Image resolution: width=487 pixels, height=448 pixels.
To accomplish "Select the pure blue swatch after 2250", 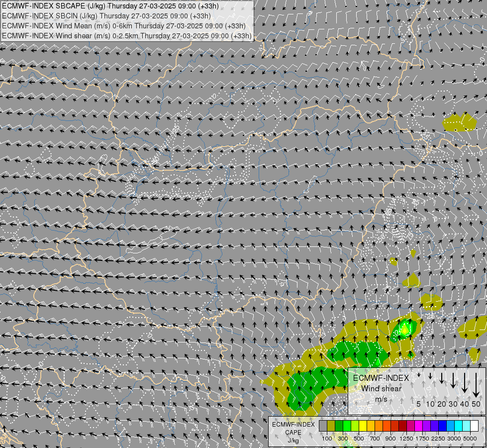I will point(443,426).
